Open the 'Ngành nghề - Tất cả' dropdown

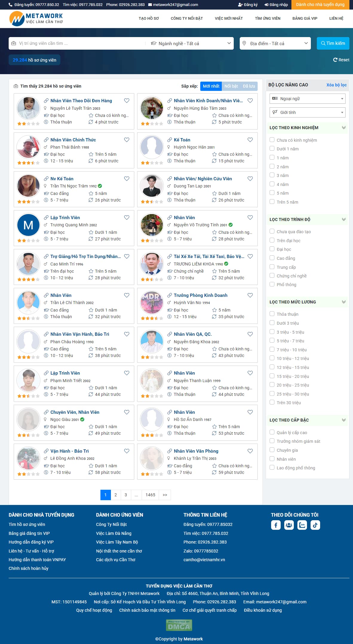(x=191, y=43)
